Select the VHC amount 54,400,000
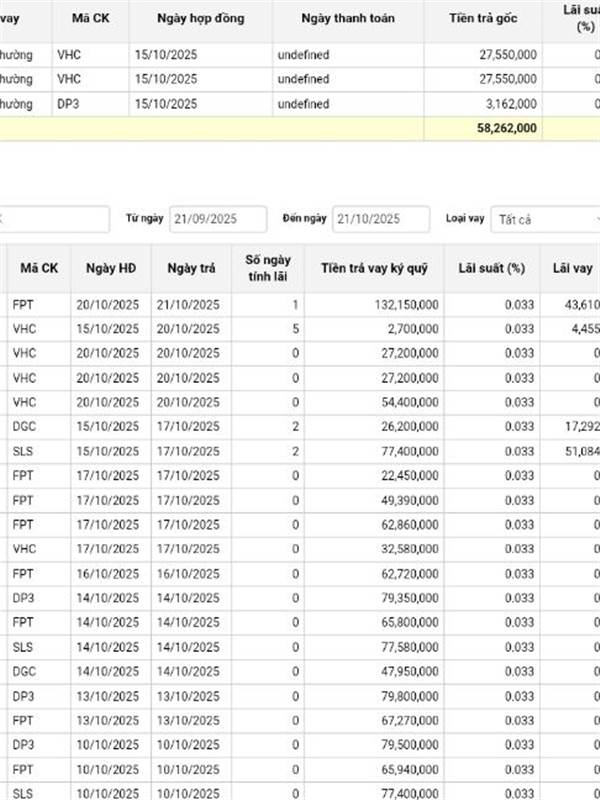 (x=410, y=403)
